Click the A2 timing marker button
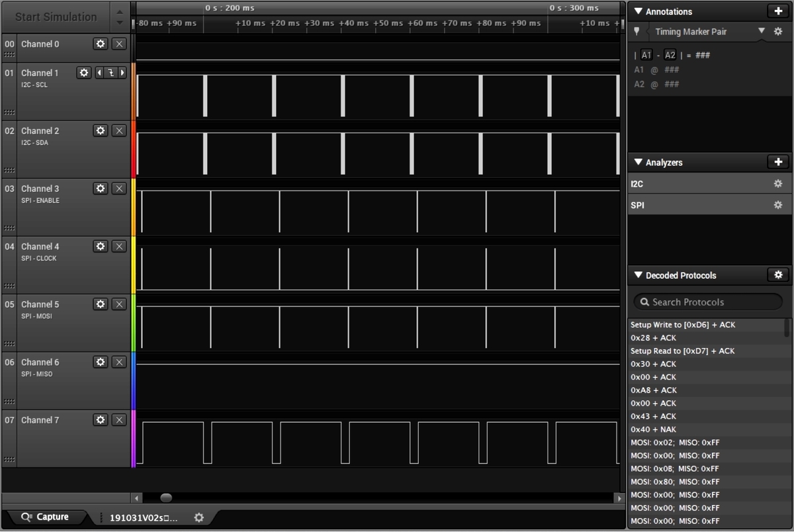The height and width of the screenshot is (532, 794). point(670,55)
